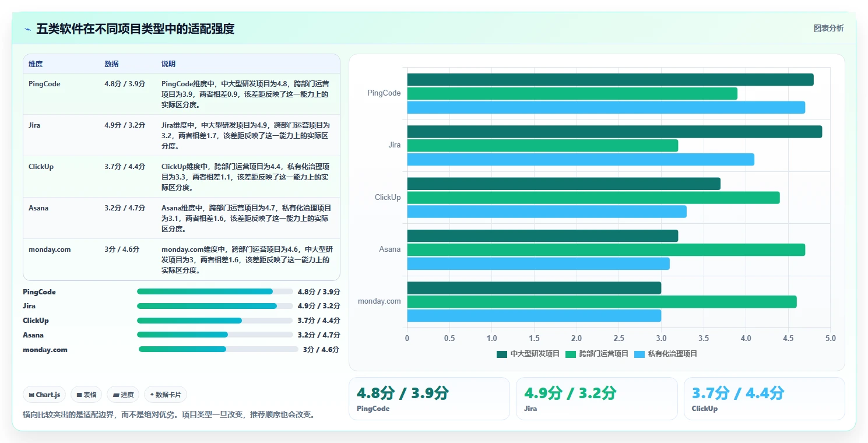Click the Jira data card
The width and height of the screenshot is (868, 443).
(597, 399)
